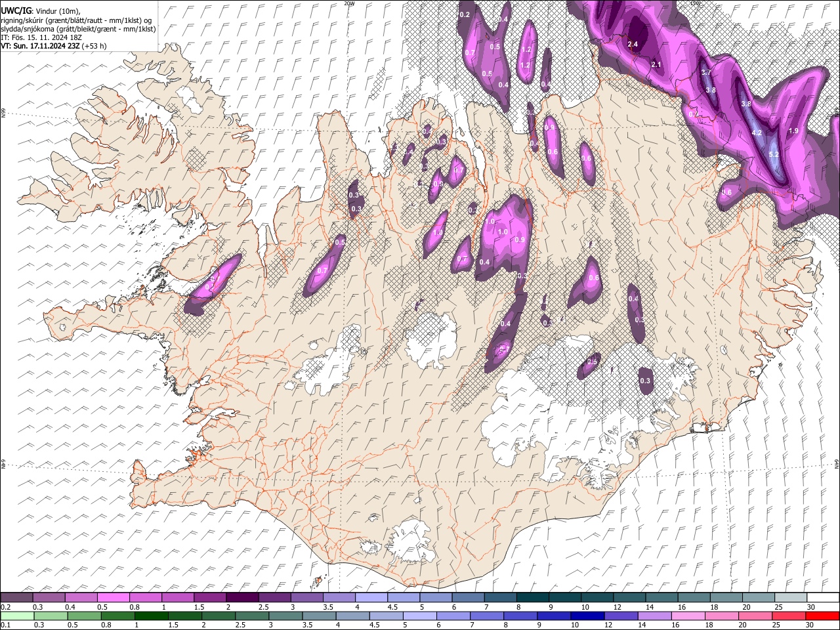Click the dark navy 10 mm rain swatch
Image resolution: width=840 pixels, height=630 pixels.
(x=586, y=616)
